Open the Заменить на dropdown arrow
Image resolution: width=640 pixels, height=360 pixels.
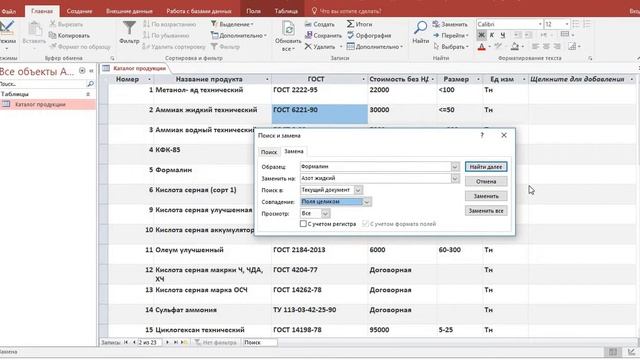click(x=455, y=178)
